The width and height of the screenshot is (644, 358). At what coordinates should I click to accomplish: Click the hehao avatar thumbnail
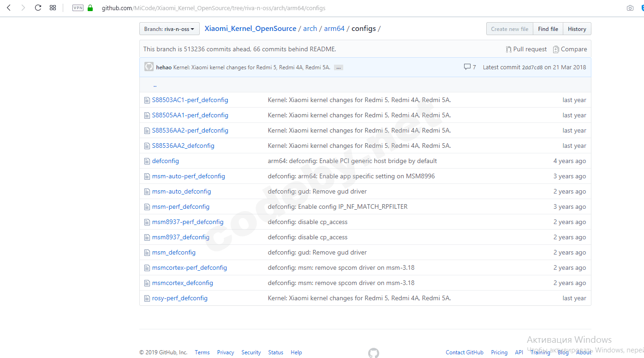pos(149,67)
